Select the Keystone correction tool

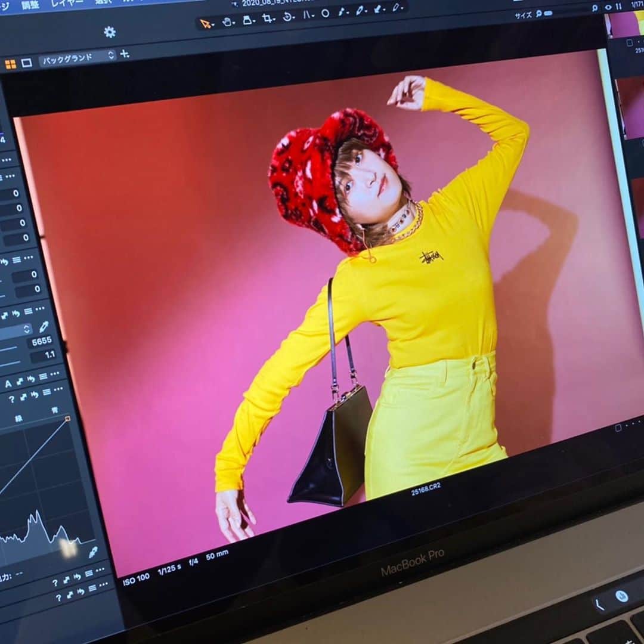click(x=307, y=15)
